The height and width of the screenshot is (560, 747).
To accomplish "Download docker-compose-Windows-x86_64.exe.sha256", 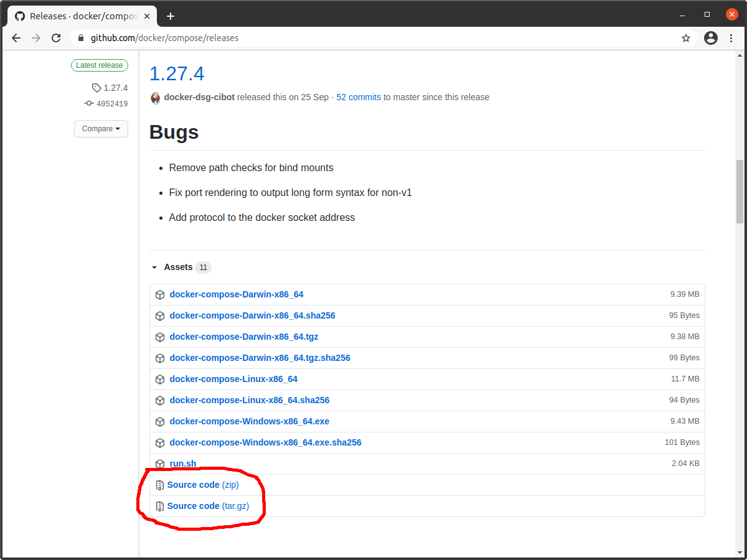I will 266,442.
